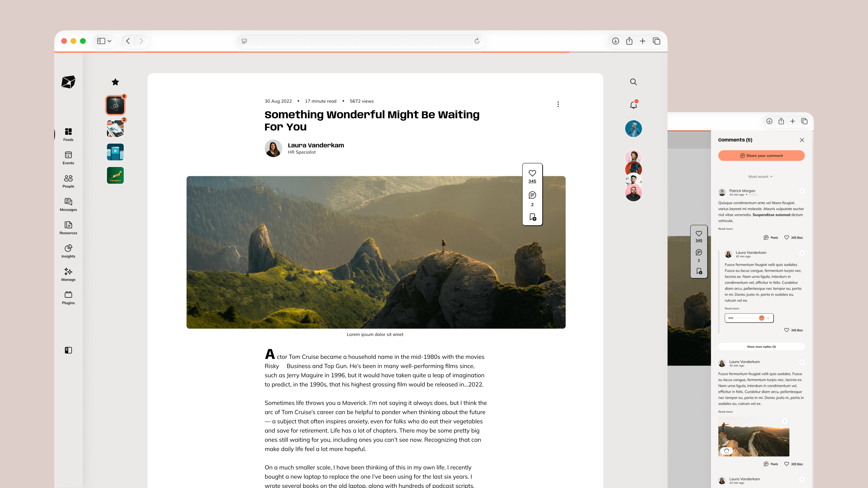
Task: Click share icon in second window
Action: [781, 121]
